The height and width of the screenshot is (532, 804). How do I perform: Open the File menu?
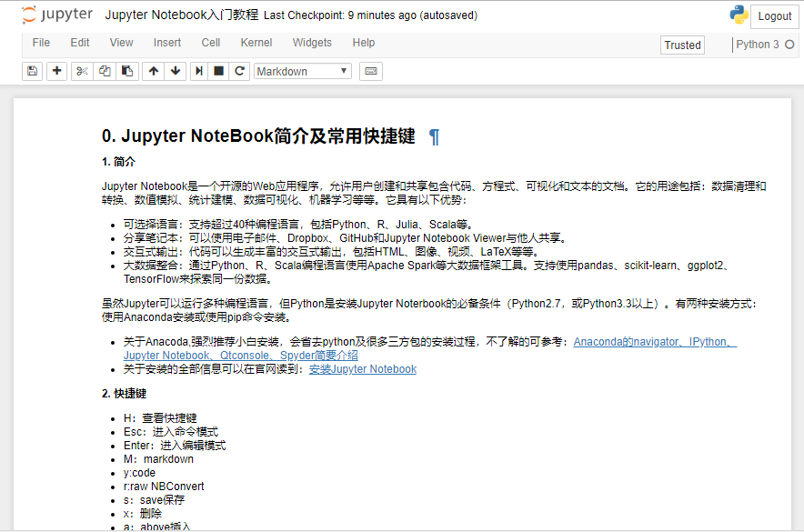tap(41, 43)
